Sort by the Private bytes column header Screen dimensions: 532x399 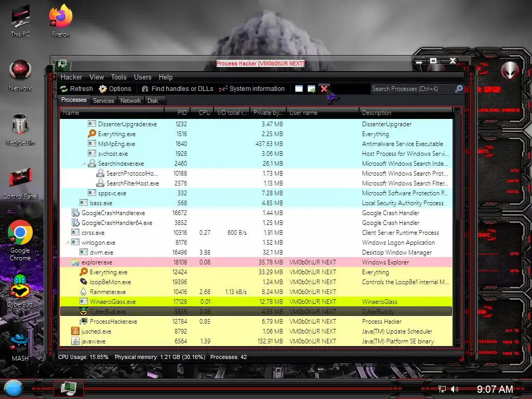[x=268, y=113]
